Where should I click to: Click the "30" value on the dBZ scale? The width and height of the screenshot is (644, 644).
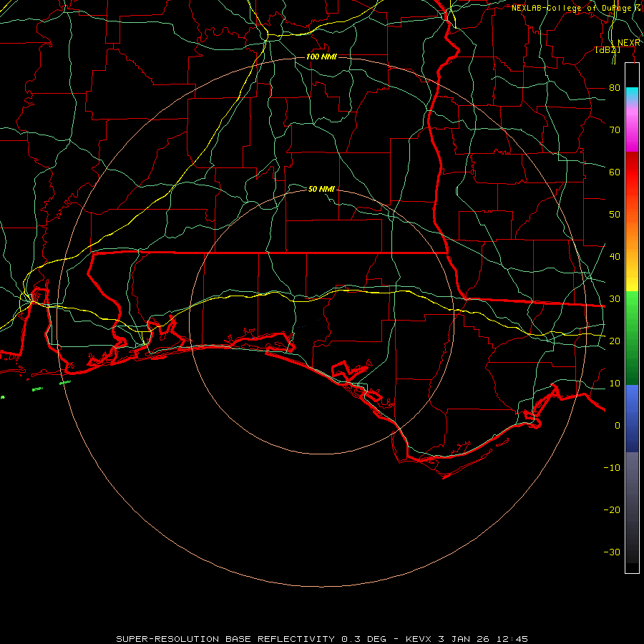(615, 298)
